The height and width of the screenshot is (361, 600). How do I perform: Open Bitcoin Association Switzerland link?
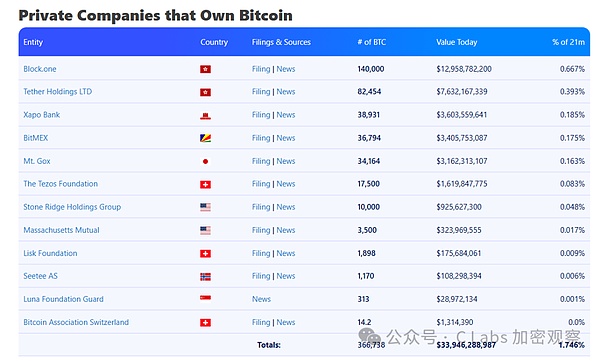point(76,322)
